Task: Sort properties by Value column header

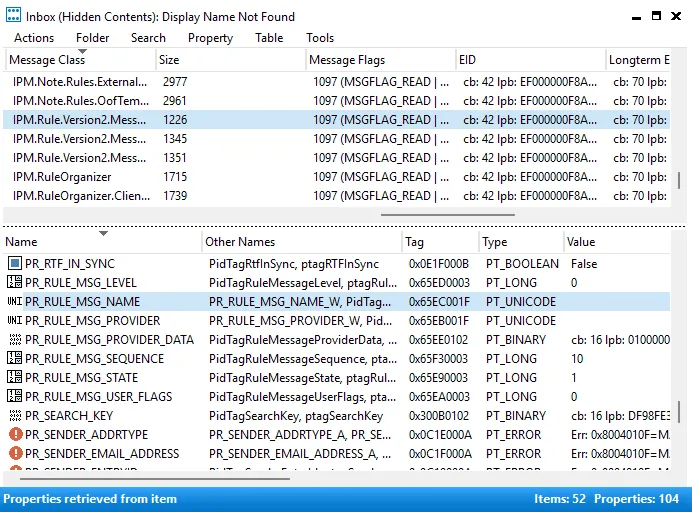Action: click(x=617, y=242)
